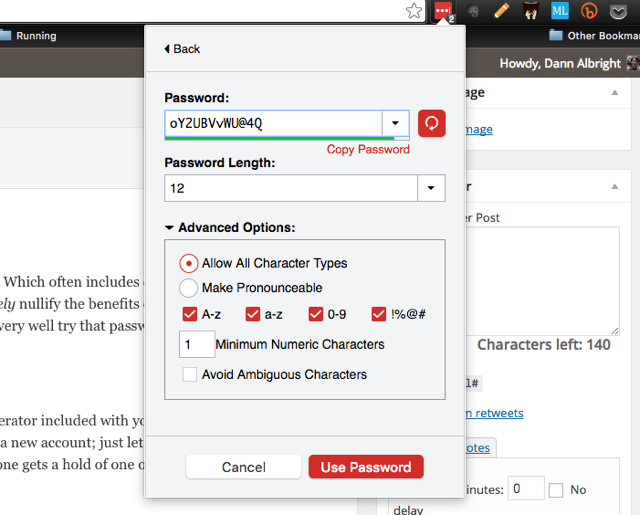The width and height of the screenshot is (640, 515).
Task: Click the Use Password button
Action: pyautogui.click(x=366, y=467)
